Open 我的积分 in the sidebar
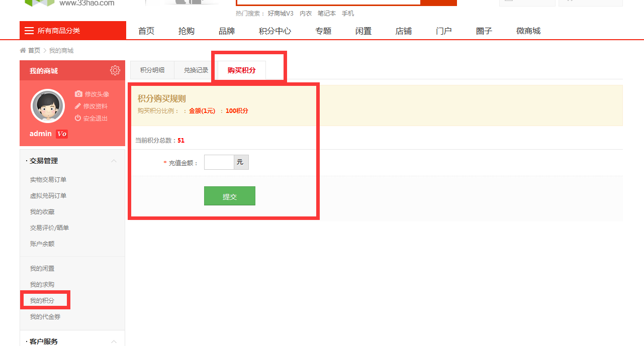Screen dimensions: 644x346 coord(42,300)
